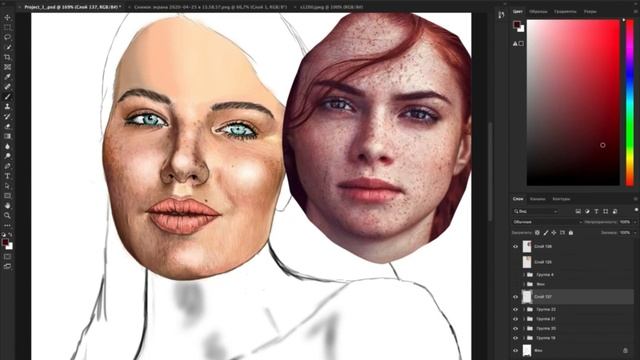Select the Path Selection tool
Screen dimensions: 640x360
pos(7,186)
